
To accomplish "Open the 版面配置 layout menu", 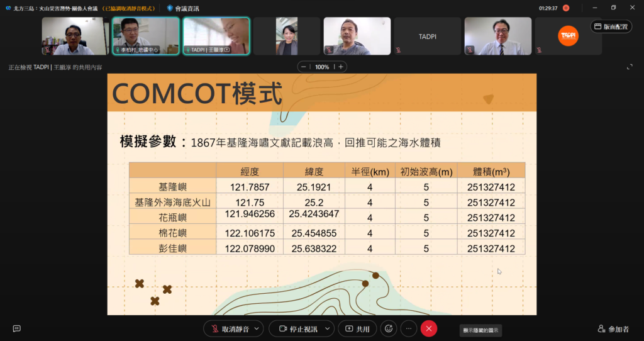I will point(611,26).
